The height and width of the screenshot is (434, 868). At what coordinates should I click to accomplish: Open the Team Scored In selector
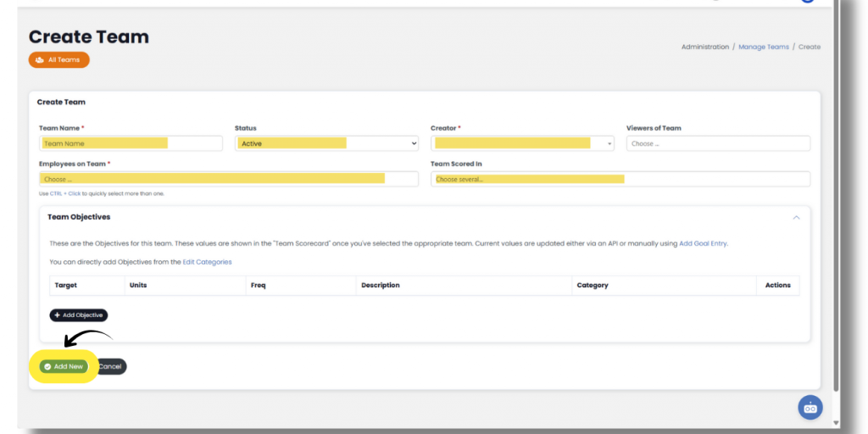coord(620,179)
